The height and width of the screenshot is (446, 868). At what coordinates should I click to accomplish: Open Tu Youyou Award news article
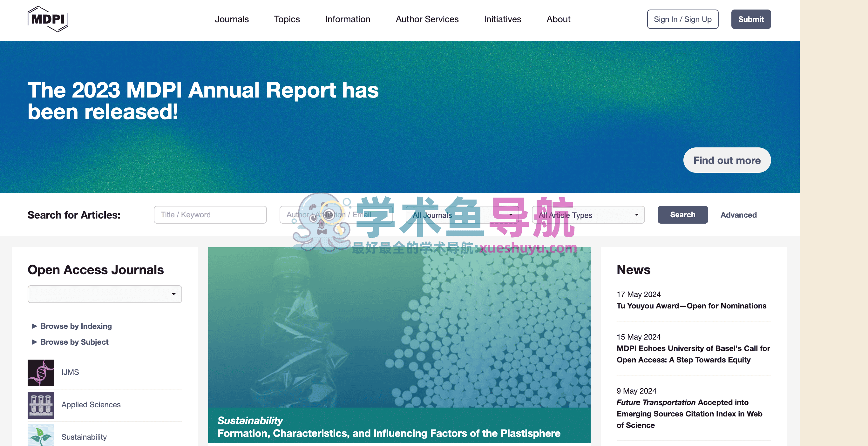691,306
